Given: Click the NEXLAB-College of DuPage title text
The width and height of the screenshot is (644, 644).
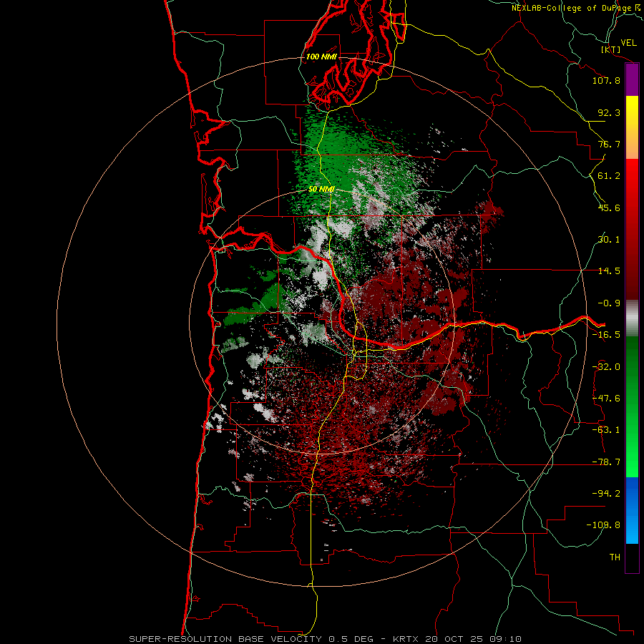Looking at the screenshot, I should click(573, 8).
